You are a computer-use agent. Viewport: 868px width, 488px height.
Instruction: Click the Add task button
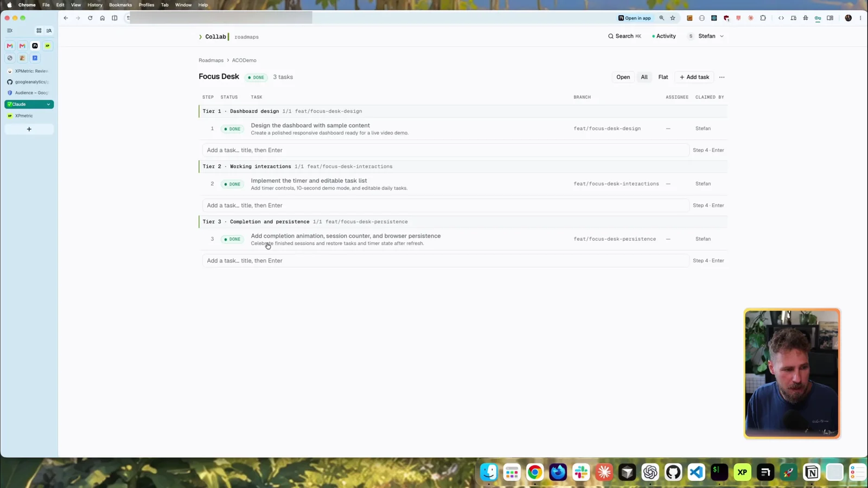[694, 77]
